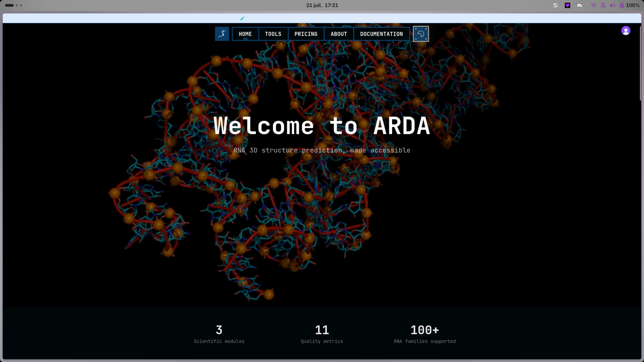Click the "100+" statistic value

(425, 330)
